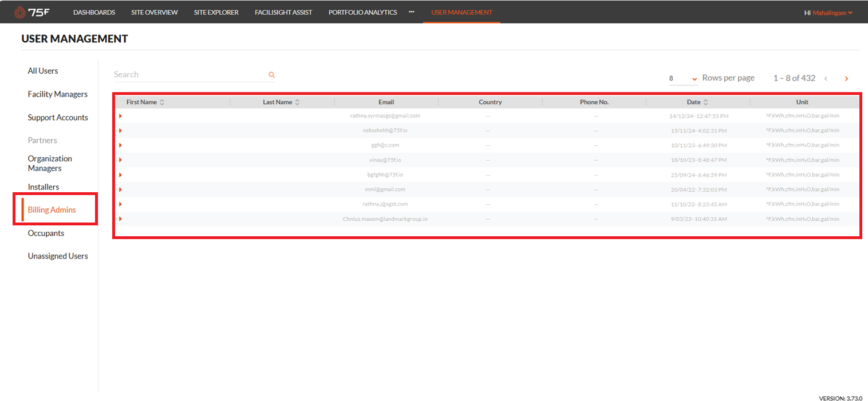
Task: Expand the row for vinay@75f.io
Action: 120,160
